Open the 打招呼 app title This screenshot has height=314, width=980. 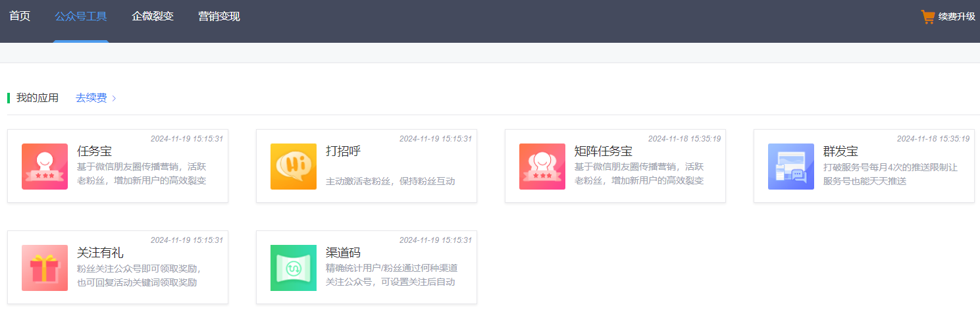point(344,151)
